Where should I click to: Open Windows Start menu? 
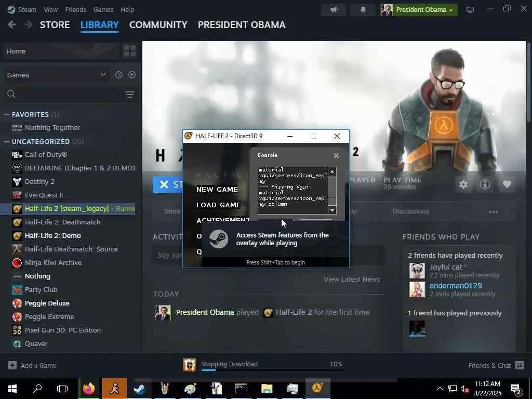tap(12, 389)
